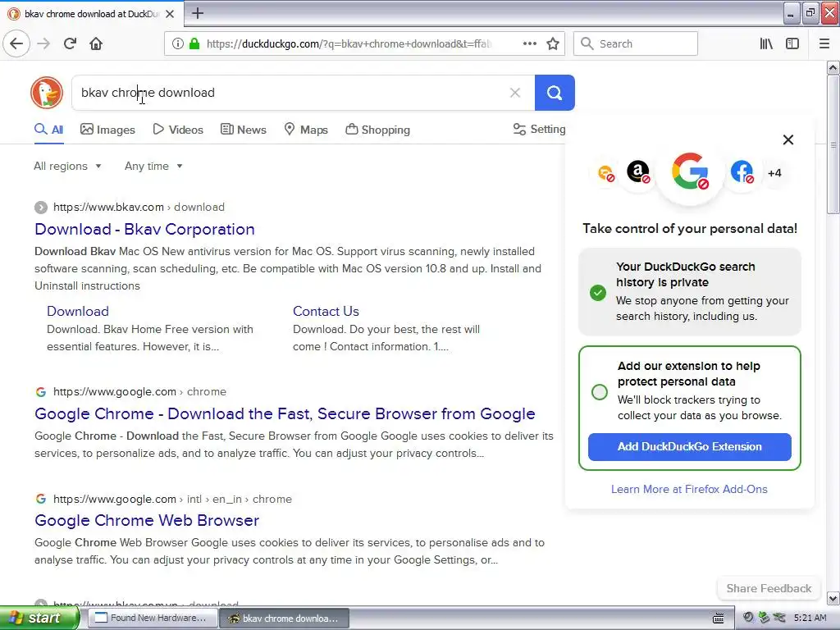The height and width of the screenshot is (630, 840).
Task: Expand the Any time filter
Action: click(x=153, y=166)
